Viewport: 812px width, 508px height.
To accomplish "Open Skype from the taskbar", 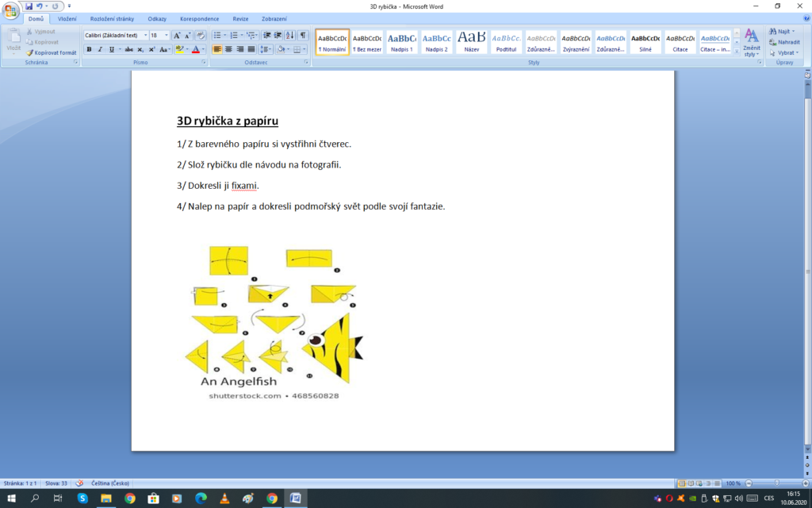I will [x=82, y=498].
